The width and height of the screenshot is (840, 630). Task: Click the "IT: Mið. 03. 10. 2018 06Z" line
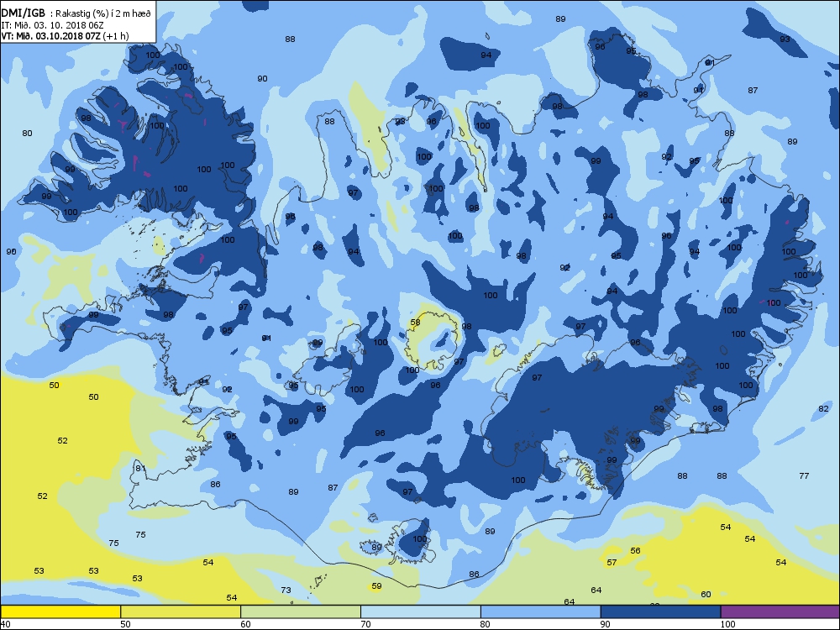[52, 25]
